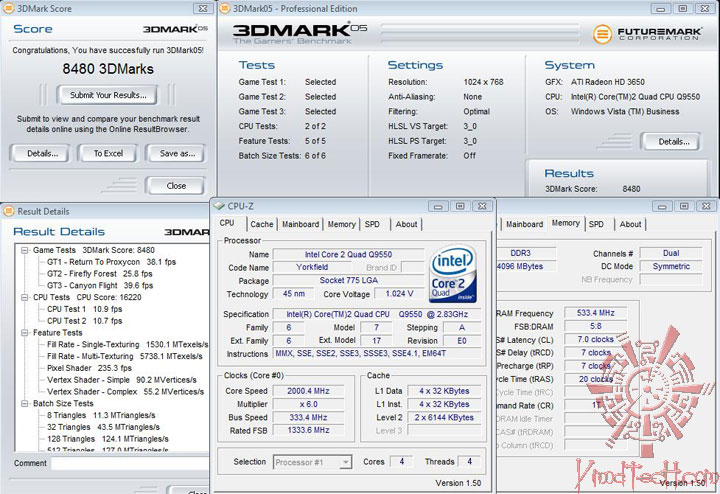Click the 3DMark05 Professional Edition title icon

coord(225,8)
